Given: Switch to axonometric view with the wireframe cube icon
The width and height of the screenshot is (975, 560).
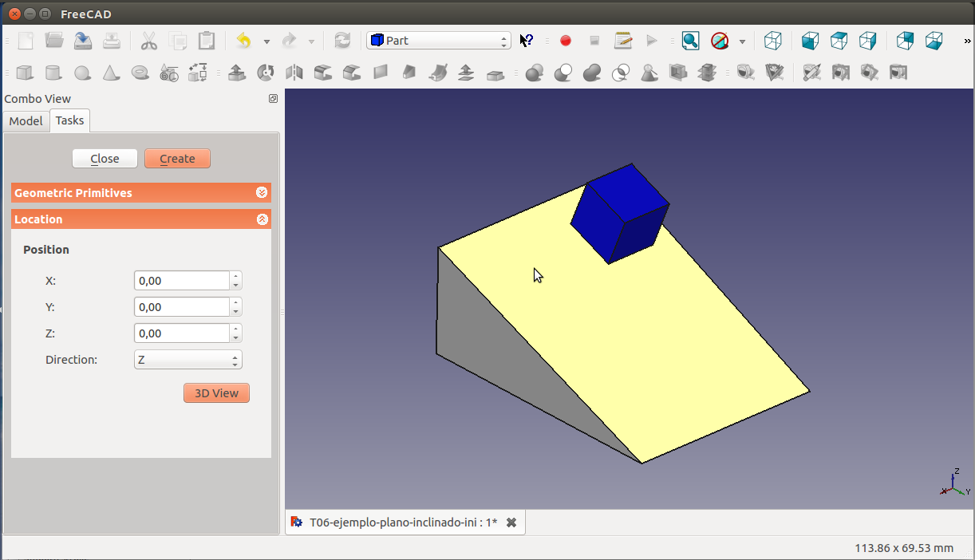Looking at the screenshot, I should pyautogui.click(x=772, y=41).
